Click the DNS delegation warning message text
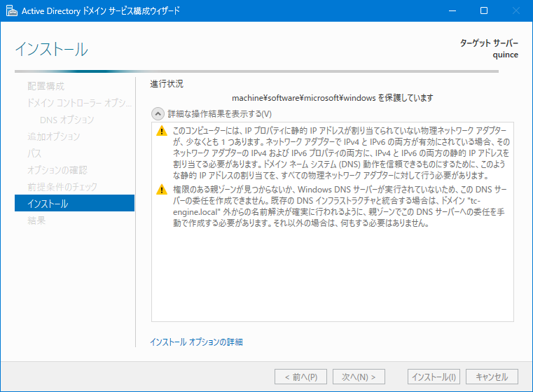Image resolution: width=533 pixels, height=392 pixels. coord(340,206)
